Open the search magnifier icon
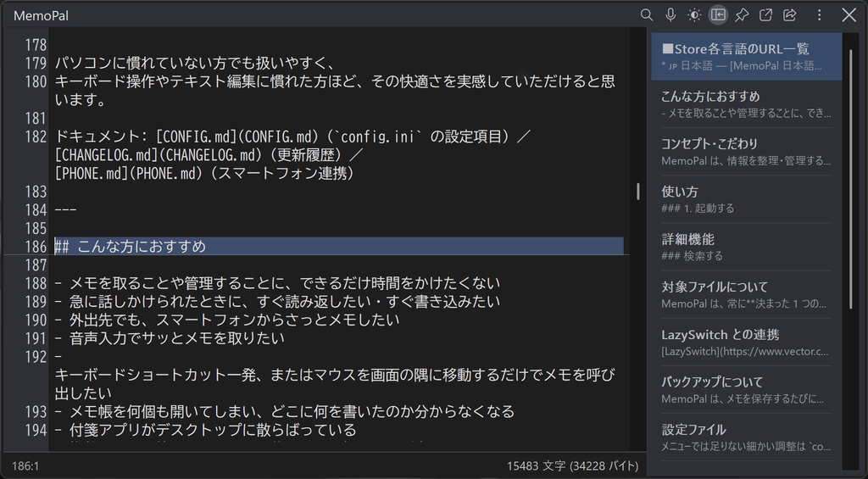 click(x=647, y=15)
